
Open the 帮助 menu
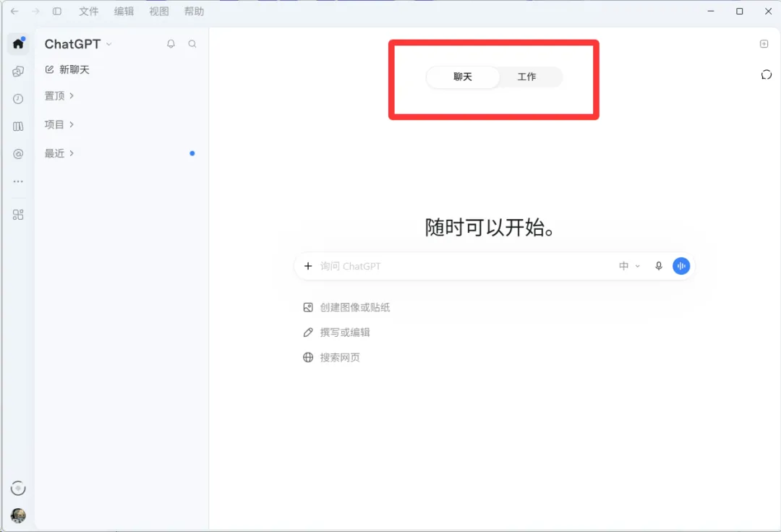(x=195, y=11)
